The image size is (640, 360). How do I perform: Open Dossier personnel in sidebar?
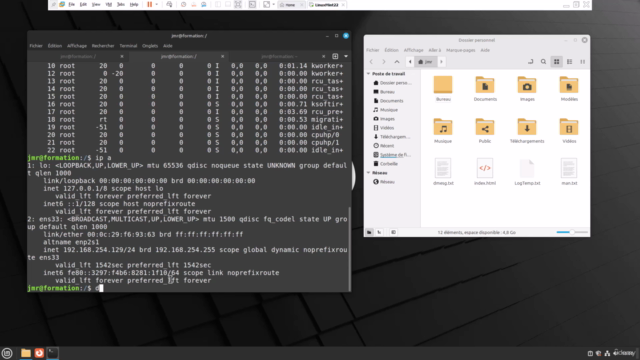(392, 83)
